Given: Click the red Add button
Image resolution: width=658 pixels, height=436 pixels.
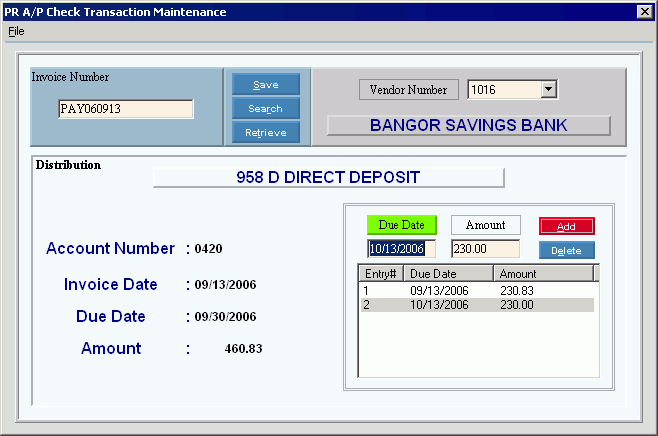Looking at the screenshot, I should (567, 226).
